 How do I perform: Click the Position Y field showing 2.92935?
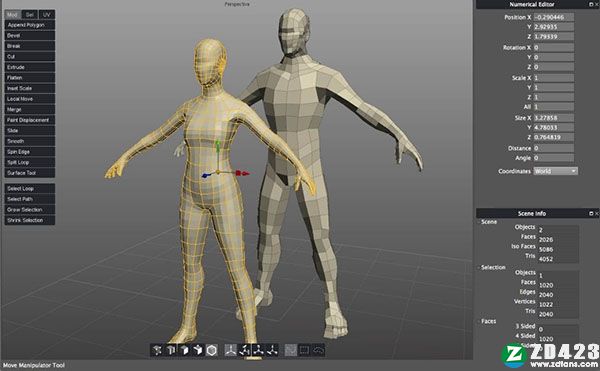pyautogui.click(x=553, y=27)
